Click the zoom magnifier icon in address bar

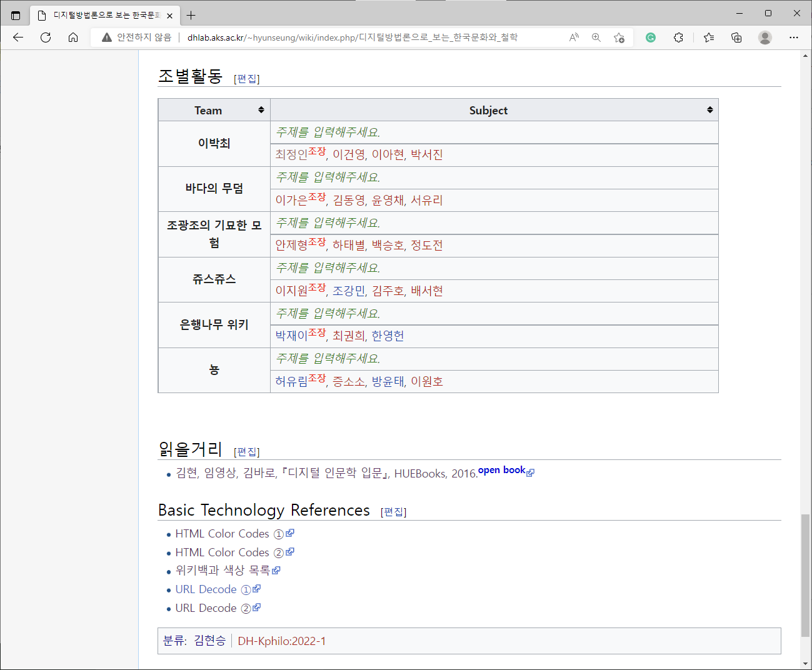tap(596, 37)
